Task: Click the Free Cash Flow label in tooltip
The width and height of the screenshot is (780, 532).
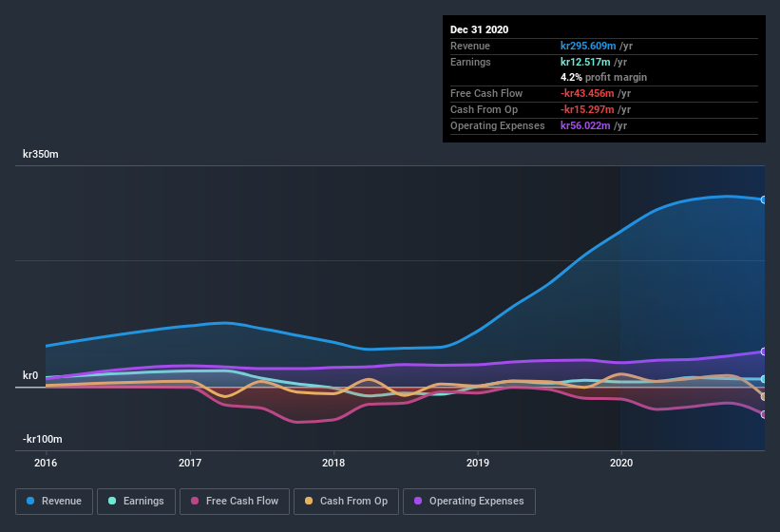Action: [486, 93]
